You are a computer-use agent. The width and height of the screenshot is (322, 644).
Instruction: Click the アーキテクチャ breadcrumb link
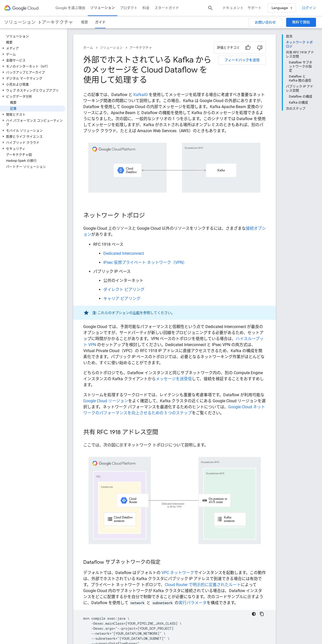click(141, 48)
